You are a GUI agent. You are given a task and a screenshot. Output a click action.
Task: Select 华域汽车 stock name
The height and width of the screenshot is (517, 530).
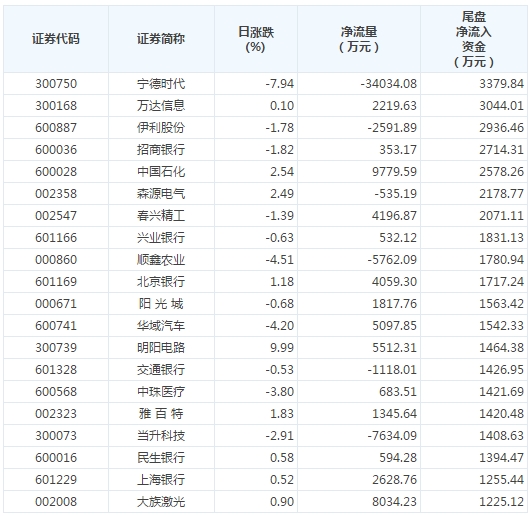pyautogui.click(x=161, y=325)
